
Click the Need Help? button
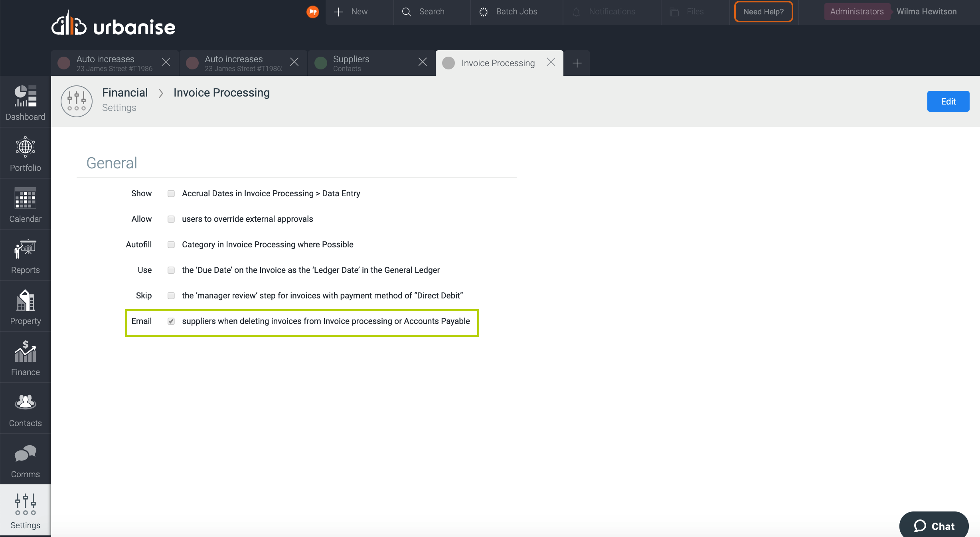[x=763, y=12]
